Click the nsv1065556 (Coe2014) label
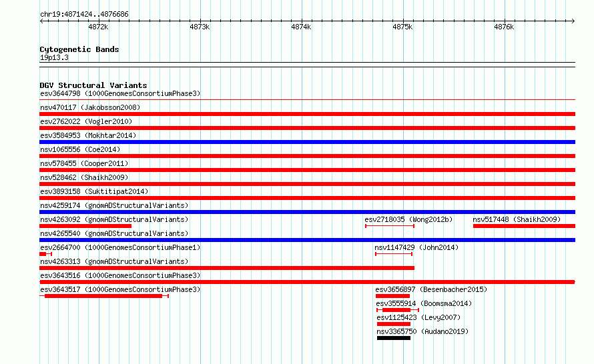This screenshot has width=594, height=364. [80, 149]
